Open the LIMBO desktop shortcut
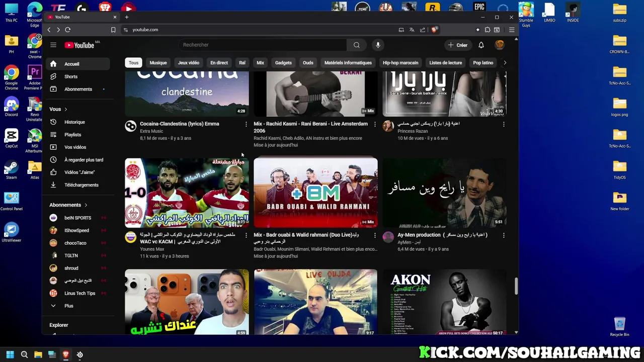The width and height of the screenshot is (644, 362). tap(549, 13)
